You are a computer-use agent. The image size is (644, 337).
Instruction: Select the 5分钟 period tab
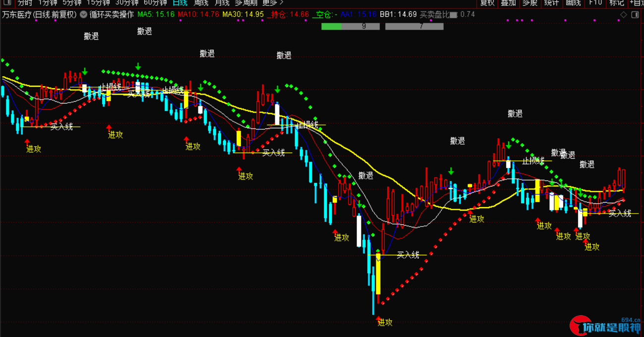[x=72, y=2]
